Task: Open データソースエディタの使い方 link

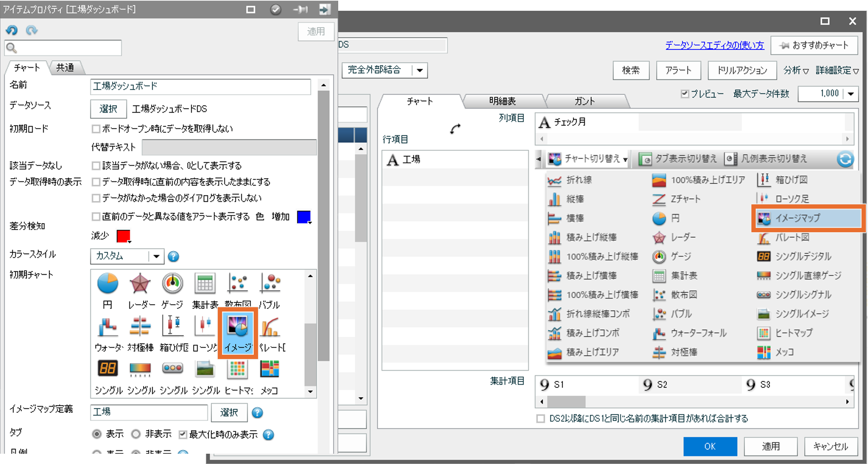Action: 715,45
